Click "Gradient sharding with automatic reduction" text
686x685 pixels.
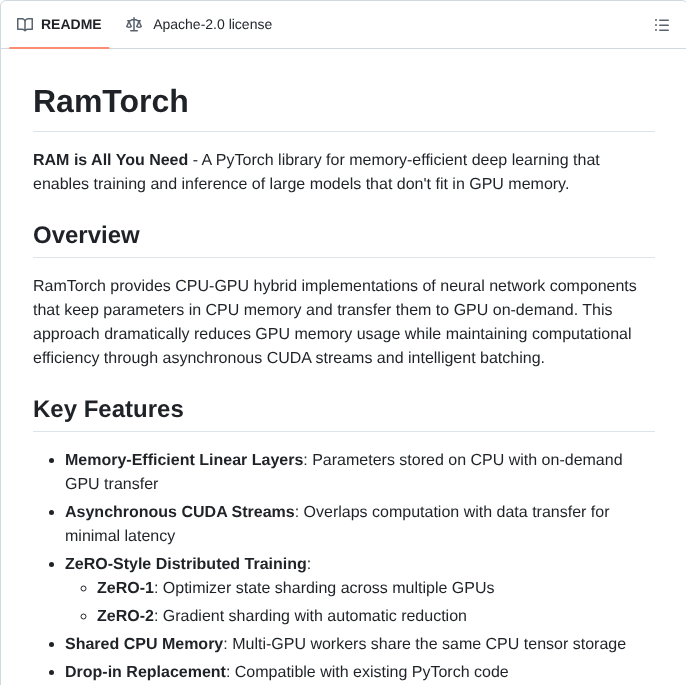point(314,616)
